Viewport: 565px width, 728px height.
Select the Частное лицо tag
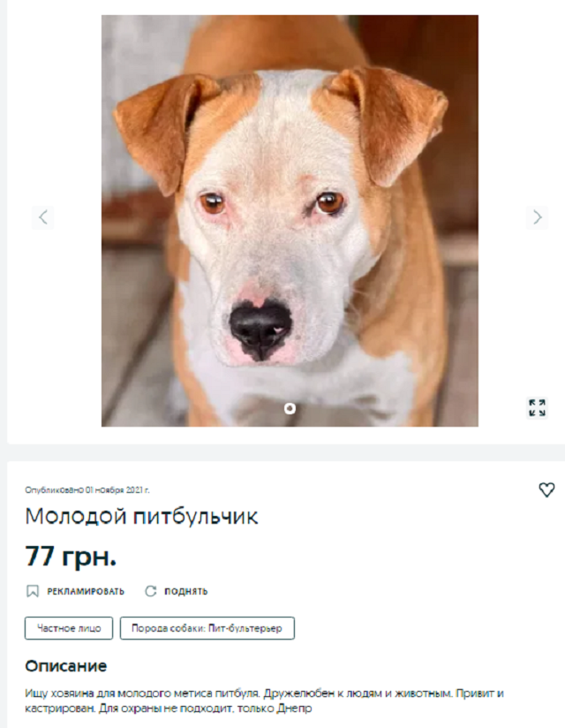69,628
